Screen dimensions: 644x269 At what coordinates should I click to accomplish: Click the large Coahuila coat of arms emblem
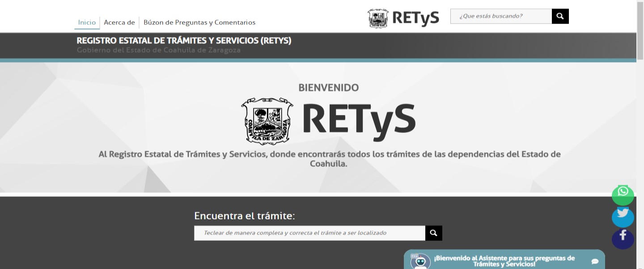point(267,121)
